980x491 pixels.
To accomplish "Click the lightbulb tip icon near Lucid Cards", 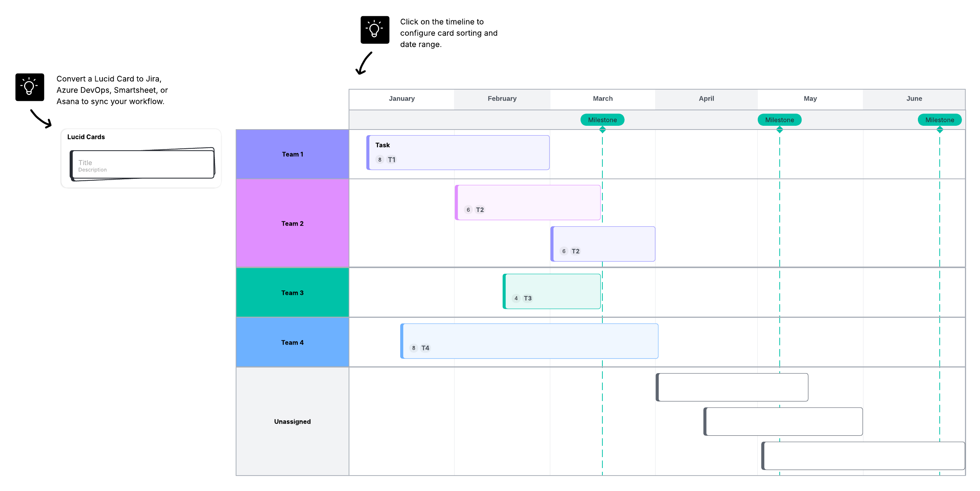I will [30, 87].
